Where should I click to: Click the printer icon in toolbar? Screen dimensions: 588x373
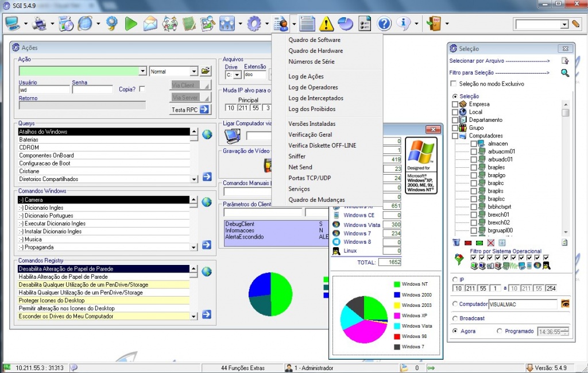point(40,24)
